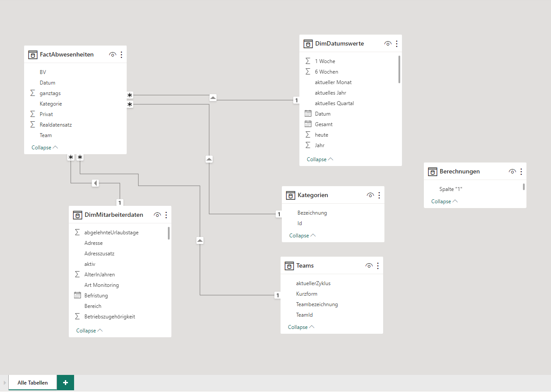Click the 1 cardinality marker at DimDatumswerte

pos(296,100)
